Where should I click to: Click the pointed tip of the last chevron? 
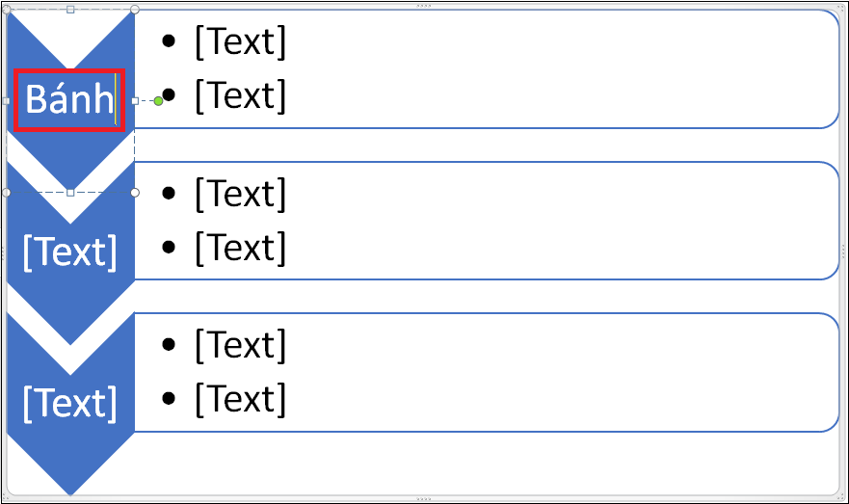pos(70,491)
